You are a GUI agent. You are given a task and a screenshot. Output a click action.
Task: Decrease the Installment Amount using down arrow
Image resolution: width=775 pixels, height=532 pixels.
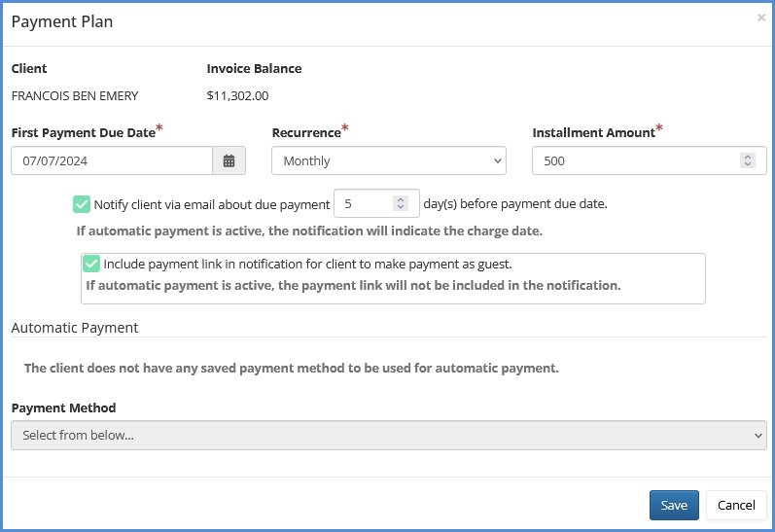coord(747,164)
